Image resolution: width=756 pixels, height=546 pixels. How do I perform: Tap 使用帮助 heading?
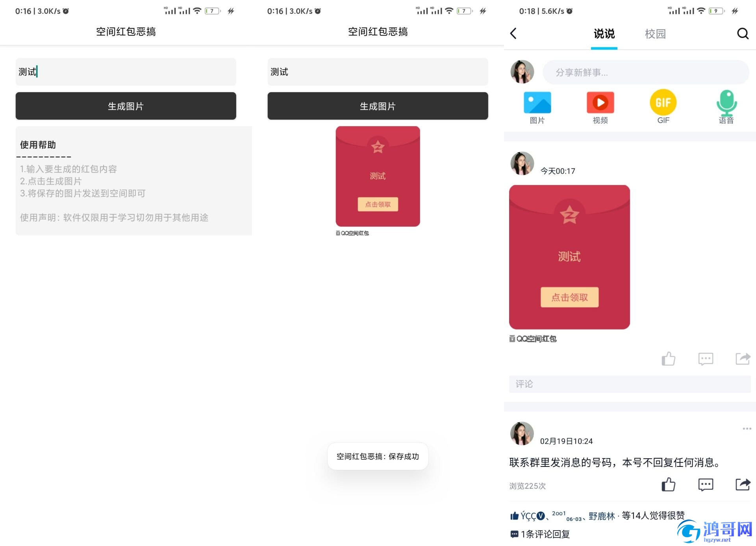coord(38,145)
